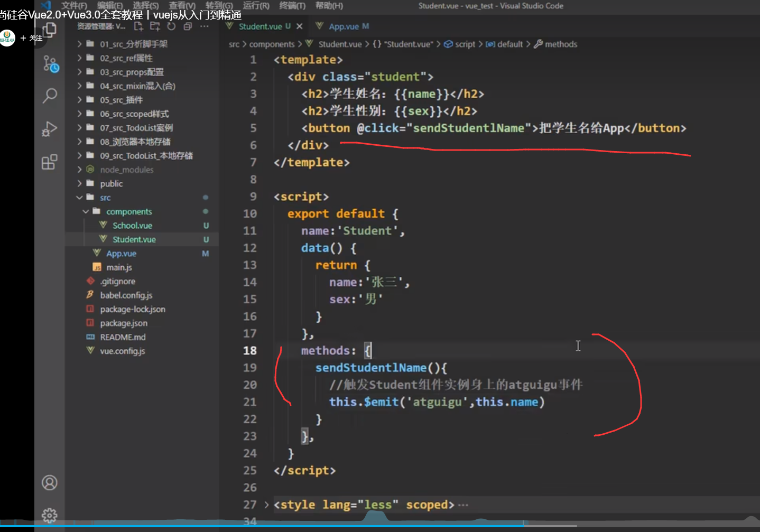Open the 终端(T) menu
The width and height of the screenshot is (760, 532).
click(292, 6)
